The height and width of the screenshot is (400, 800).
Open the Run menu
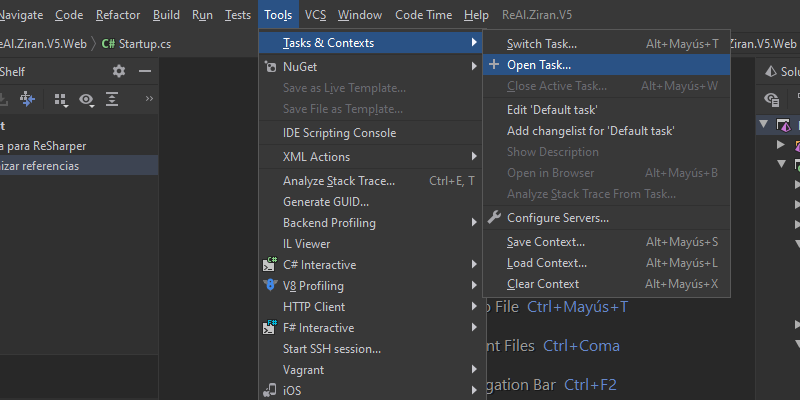click(x=202, y=15)
